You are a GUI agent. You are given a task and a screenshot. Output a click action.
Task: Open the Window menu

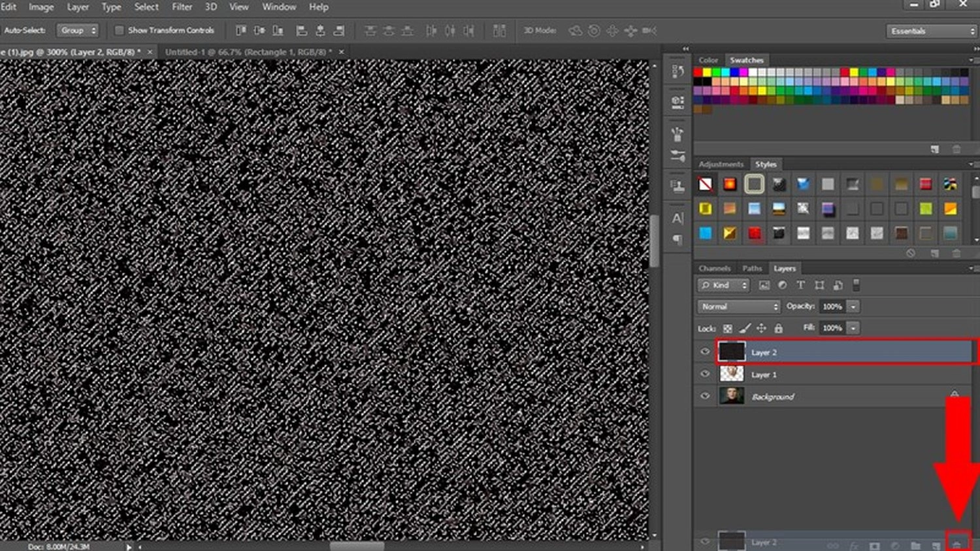coord(279,7)
